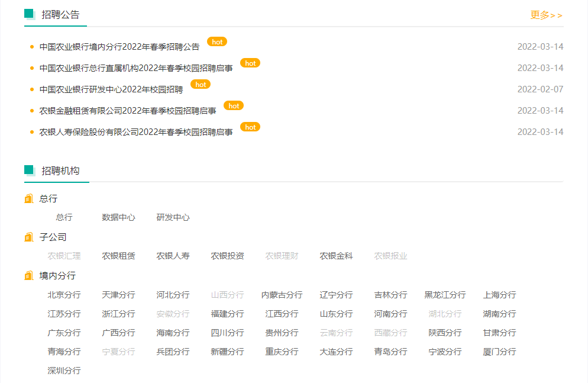588x383 pixels.
Task: Click the date 2022-02-07
Action: click(540, 89)
